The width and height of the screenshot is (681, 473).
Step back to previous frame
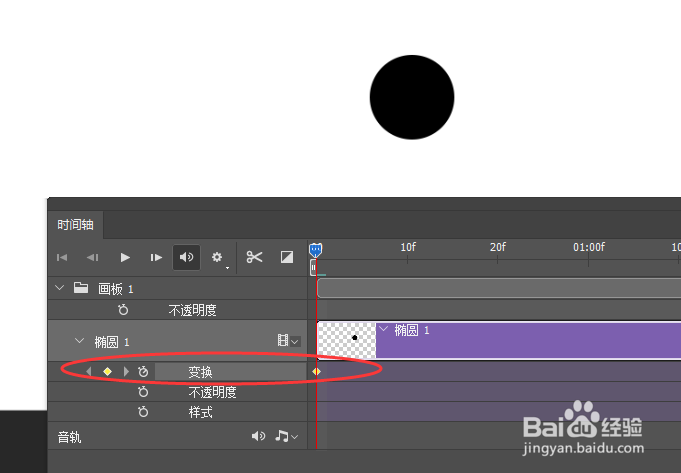[x=92, y=258]
